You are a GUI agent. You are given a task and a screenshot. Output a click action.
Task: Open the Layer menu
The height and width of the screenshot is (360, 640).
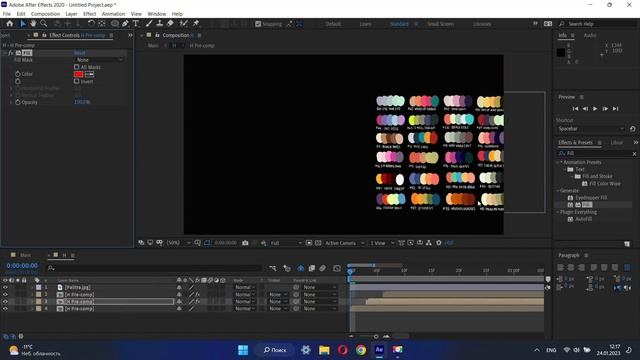click(71, 14)
